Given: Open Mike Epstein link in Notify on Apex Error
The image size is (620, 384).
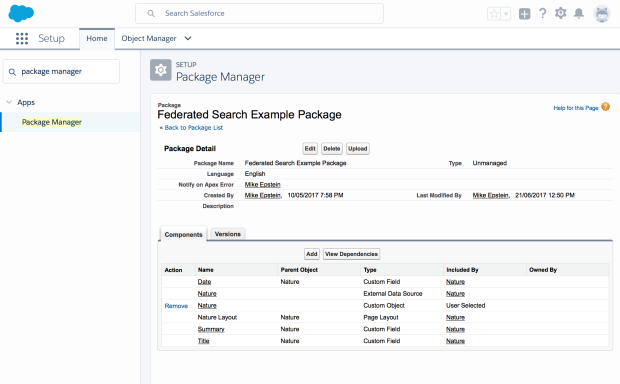Looking at the screenshot, I should click(x=263, y=185).
